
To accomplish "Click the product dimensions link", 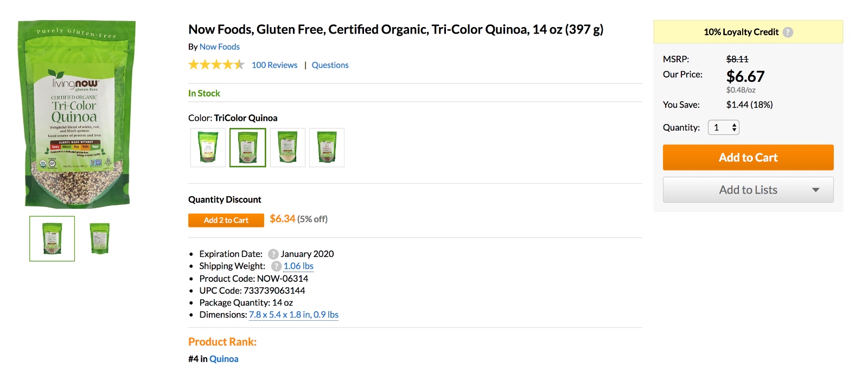I will [x=293, y=315].
